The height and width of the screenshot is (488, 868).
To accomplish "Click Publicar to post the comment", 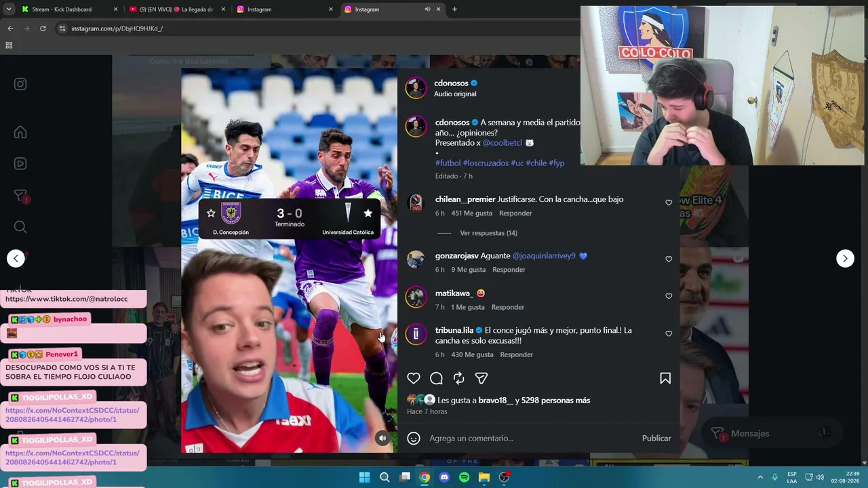I will 656,438.
